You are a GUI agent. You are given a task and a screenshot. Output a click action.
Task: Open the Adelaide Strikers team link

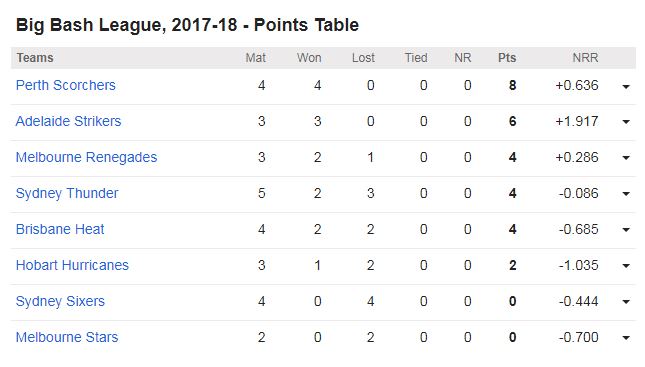pos(68,121)
